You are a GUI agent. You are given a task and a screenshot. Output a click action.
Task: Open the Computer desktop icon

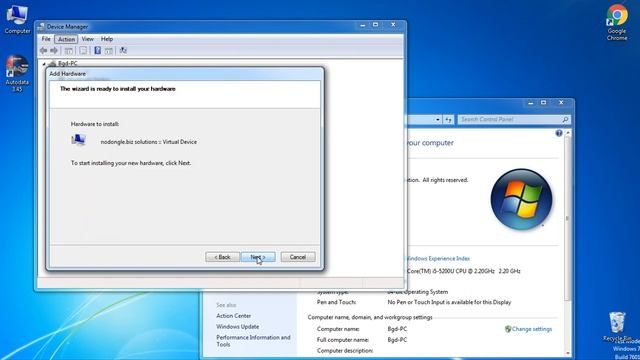pos(17,19)
